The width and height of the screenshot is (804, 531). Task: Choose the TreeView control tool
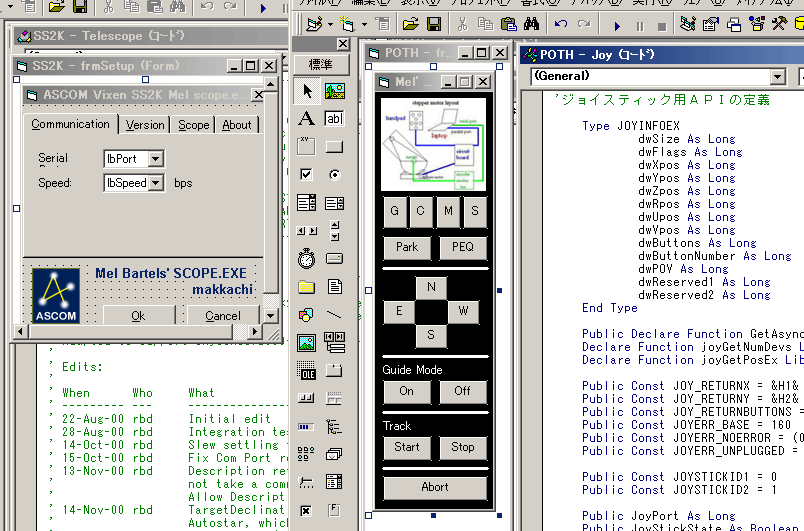[x=334, y=426]
